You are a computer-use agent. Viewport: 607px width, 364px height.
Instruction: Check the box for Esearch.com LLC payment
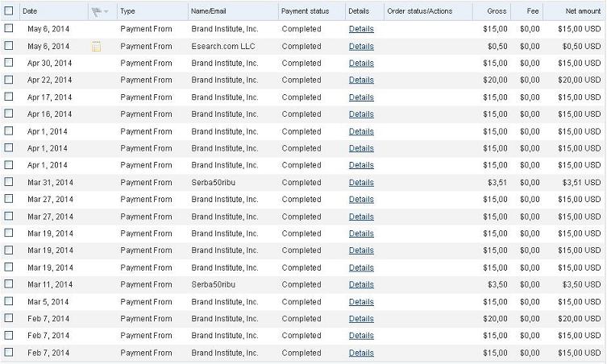[9, 46]
